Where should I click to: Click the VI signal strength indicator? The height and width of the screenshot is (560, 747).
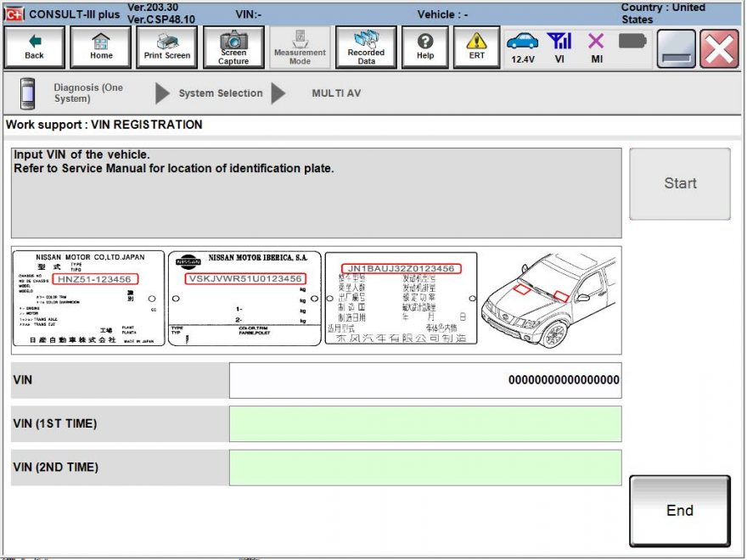click(x=559, y=42)
